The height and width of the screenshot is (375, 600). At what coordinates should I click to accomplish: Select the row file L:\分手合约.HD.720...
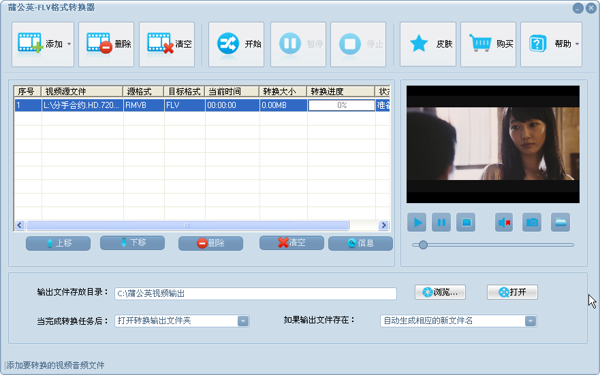[82, 105]
